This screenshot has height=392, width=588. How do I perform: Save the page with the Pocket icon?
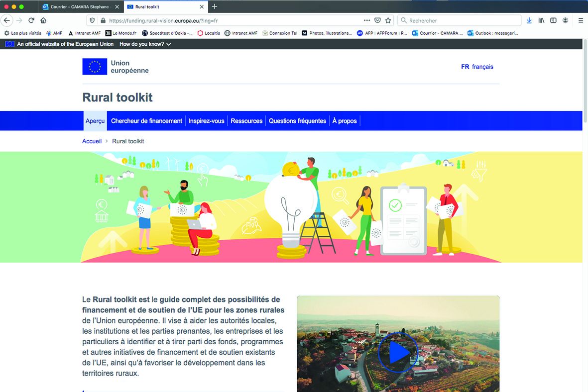(x=377, y=20)
